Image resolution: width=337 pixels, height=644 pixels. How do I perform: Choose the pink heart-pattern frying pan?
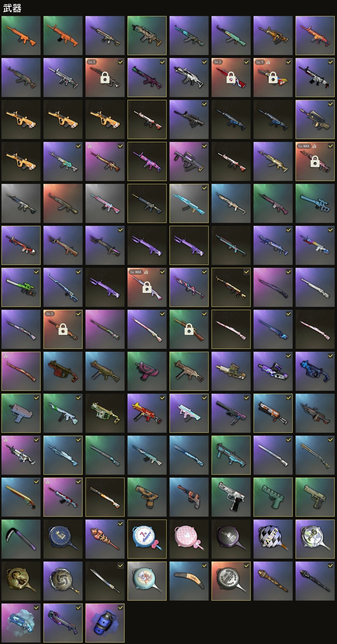189,539
